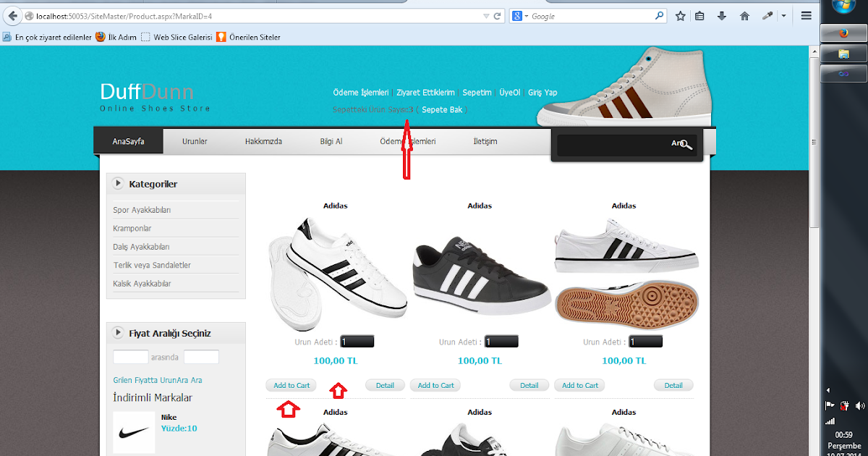
Task: Reload the page with the refresh icon
Action: 498,16
